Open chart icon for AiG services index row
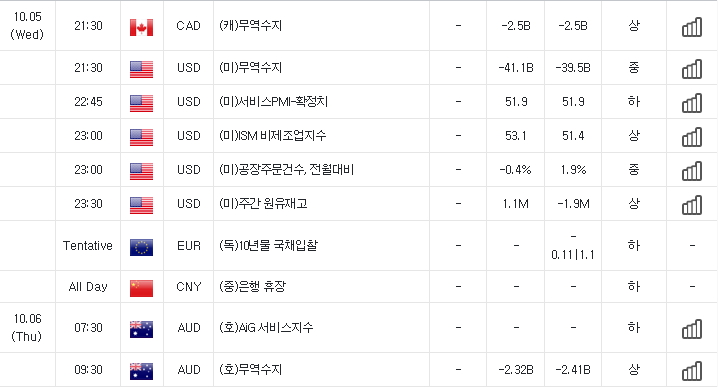Screen dimensions: 718x387 (x=692, y=328)
